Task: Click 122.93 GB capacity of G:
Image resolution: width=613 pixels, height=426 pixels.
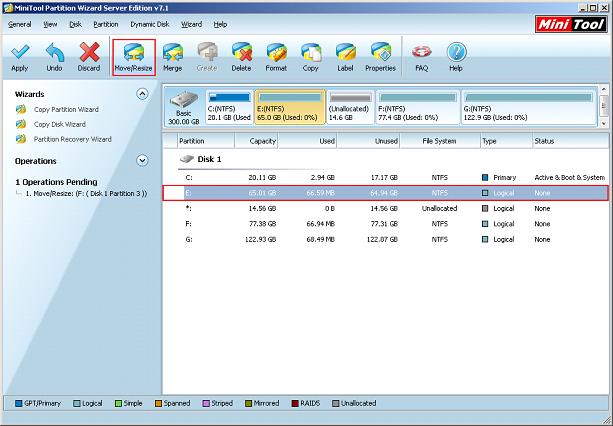Action: (x=260, y=239)
